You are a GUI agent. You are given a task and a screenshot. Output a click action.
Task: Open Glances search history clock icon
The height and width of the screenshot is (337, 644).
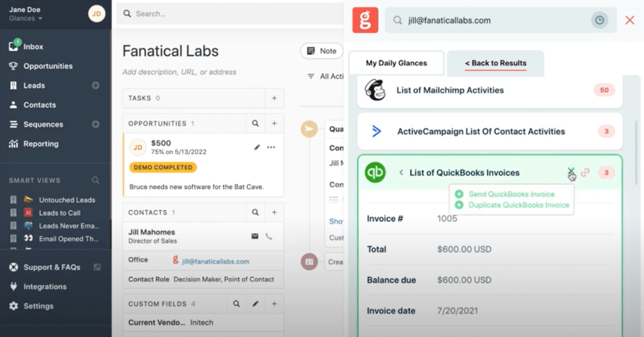click(x=599, y=20)
